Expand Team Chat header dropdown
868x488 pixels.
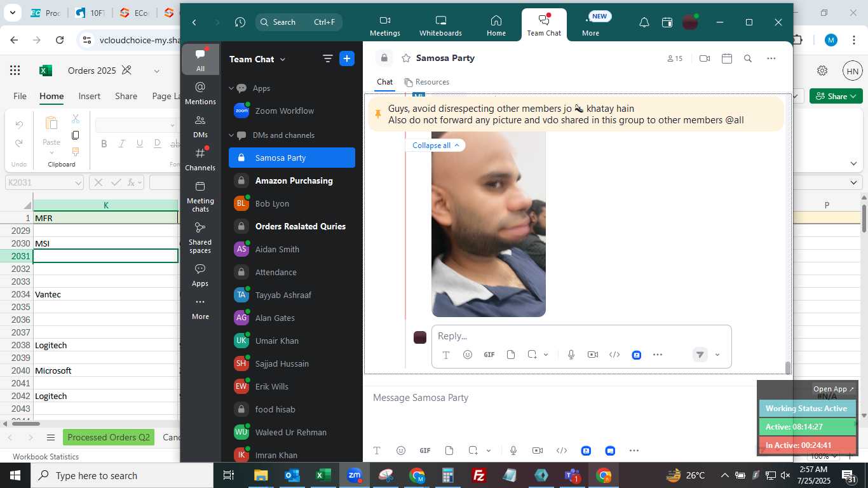[x=283, y=59]
